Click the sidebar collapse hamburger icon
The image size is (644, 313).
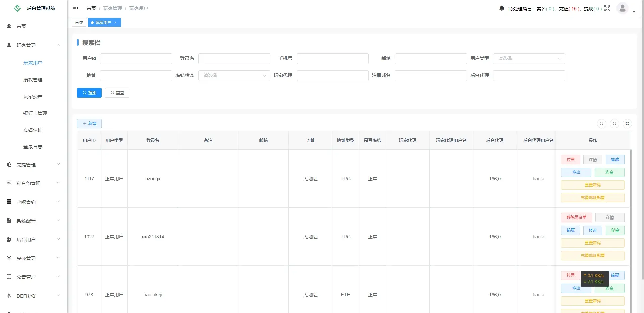(x=75, y=8)
